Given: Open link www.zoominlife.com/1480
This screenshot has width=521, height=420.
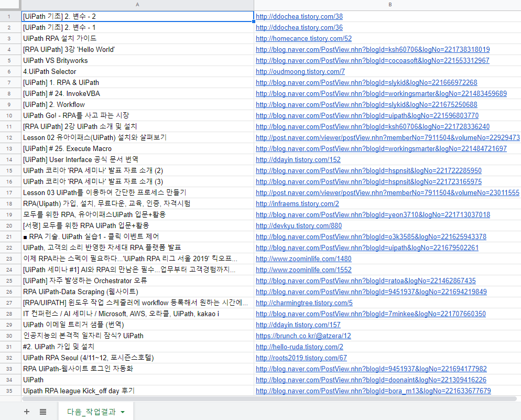Looking at the screenshot, I should [x=303, y=259].
